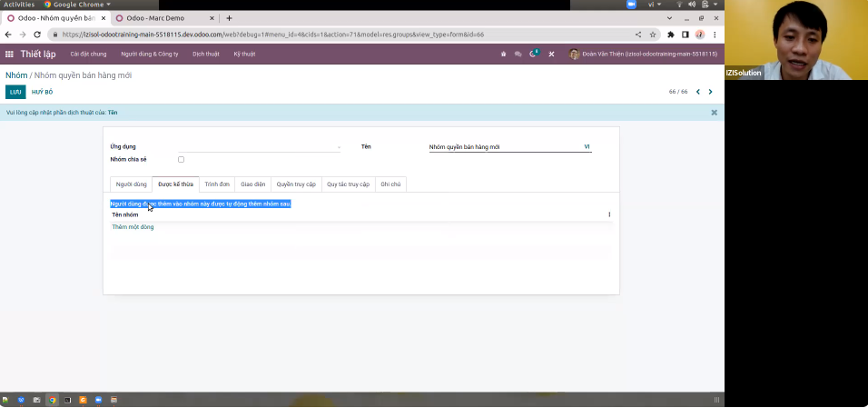Image resolution: width=868 pixels, height=408 pixels.
Task: Open the Người dùng & Công ty menu
Action: [x=150, y=55]
